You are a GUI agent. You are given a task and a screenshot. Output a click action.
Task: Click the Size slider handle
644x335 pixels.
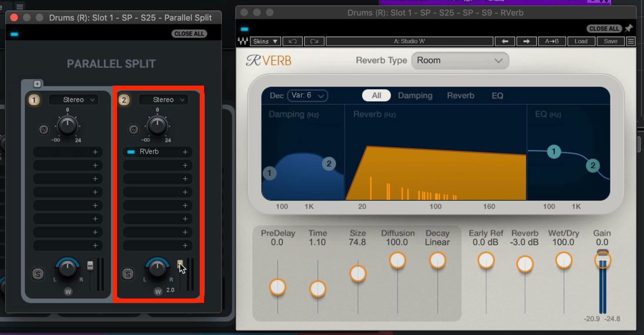click(x=358, y=274)
